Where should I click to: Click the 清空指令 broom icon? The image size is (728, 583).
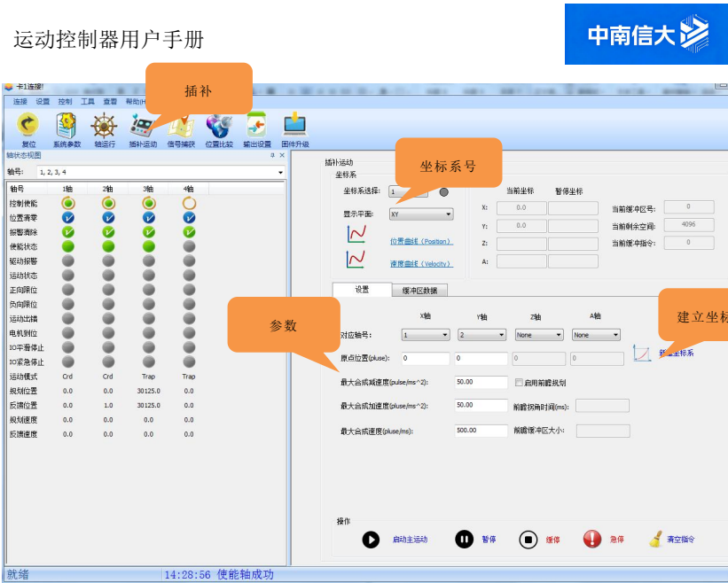655,539
